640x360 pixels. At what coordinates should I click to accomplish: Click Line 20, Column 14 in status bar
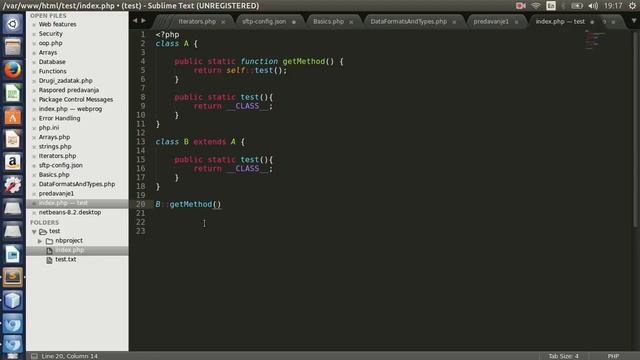(x=69, y=356)
